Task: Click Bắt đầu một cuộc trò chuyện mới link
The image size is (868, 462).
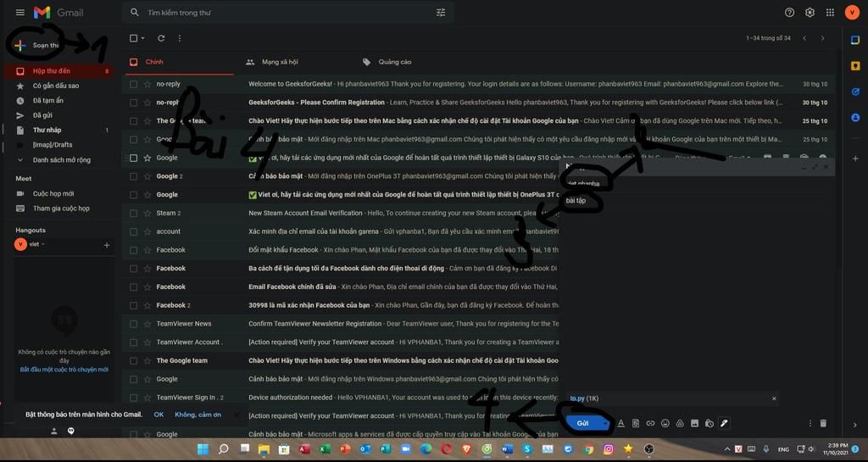Action: click(64, 369)
